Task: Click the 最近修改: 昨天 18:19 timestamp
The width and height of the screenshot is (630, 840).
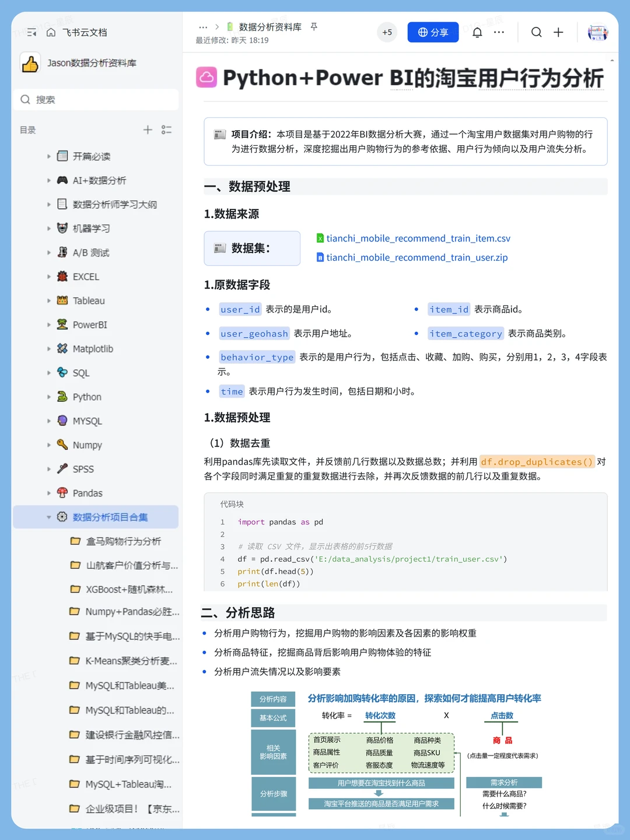Action: click(x=232, y=41)
